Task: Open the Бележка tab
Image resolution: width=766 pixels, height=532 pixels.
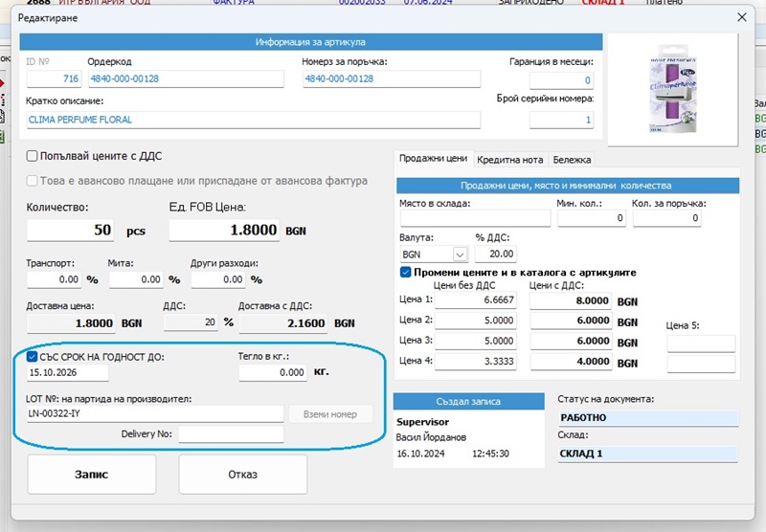Action: [572, 160]
